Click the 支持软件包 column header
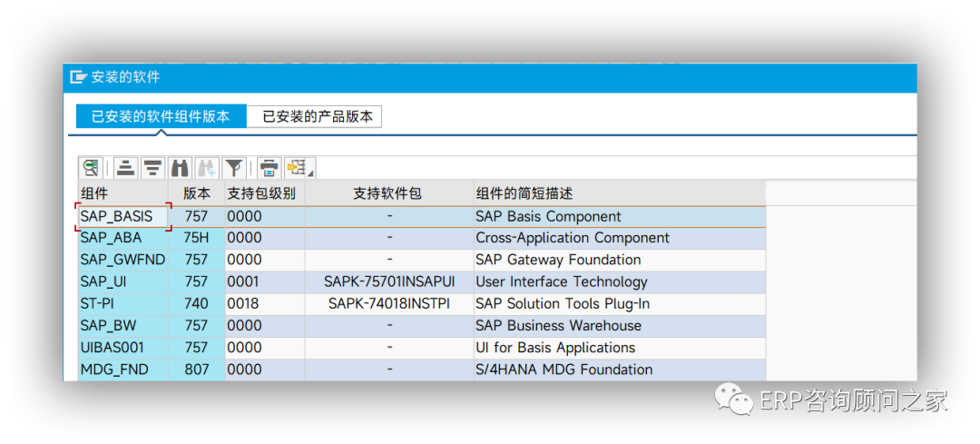 (x=388, y=194)
